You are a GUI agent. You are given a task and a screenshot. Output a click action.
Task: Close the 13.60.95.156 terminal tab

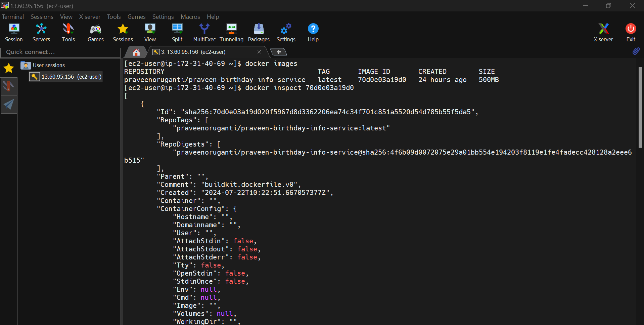[259, 52]
